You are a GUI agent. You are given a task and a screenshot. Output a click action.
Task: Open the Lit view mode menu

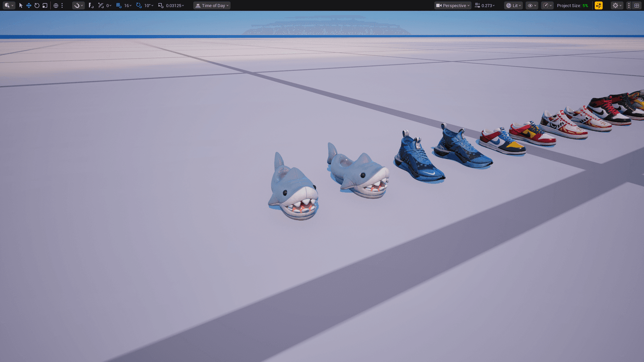(x=513, y=5)
